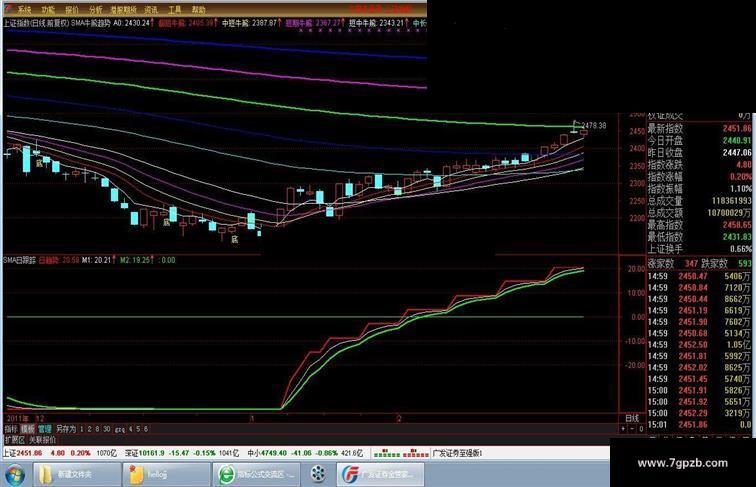Open the 系统 menu

[24, 9]
